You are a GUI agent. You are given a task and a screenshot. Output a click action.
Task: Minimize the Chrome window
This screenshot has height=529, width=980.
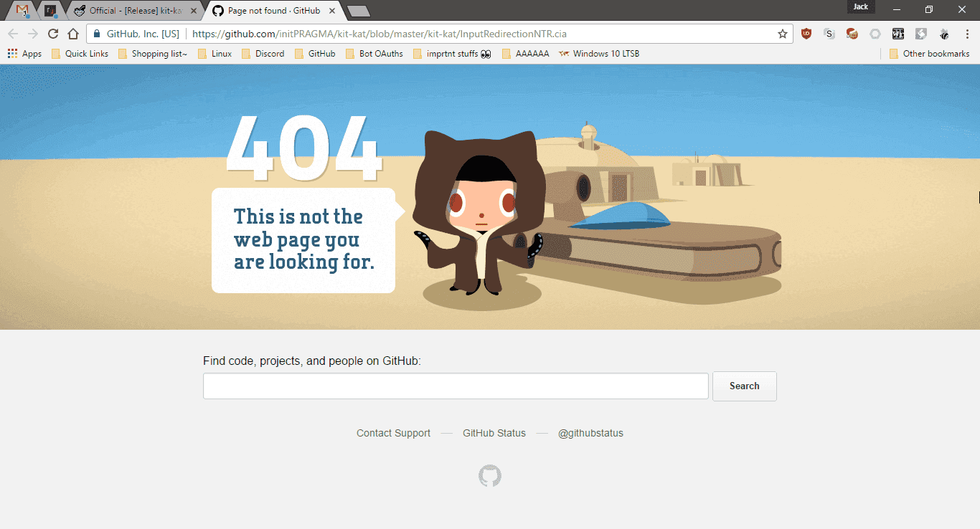click(x=897, y=9)
